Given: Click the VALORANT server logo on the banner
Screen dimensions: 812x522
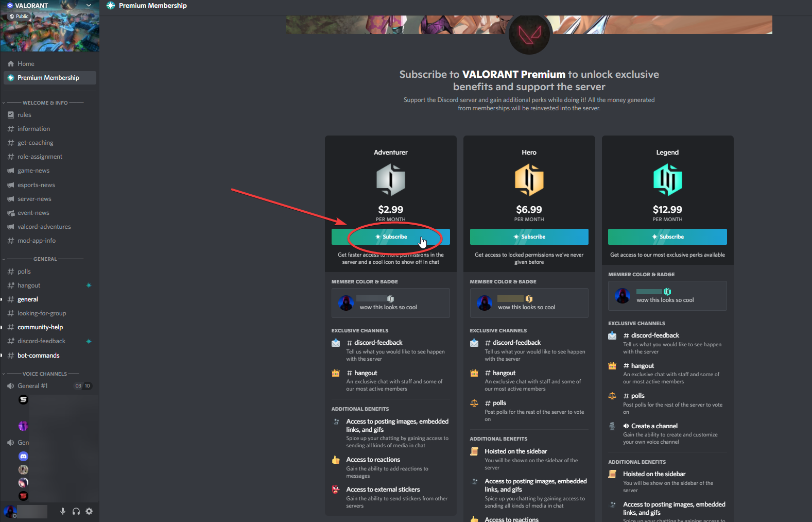Looking at the screenshot, I should point(529,34).
